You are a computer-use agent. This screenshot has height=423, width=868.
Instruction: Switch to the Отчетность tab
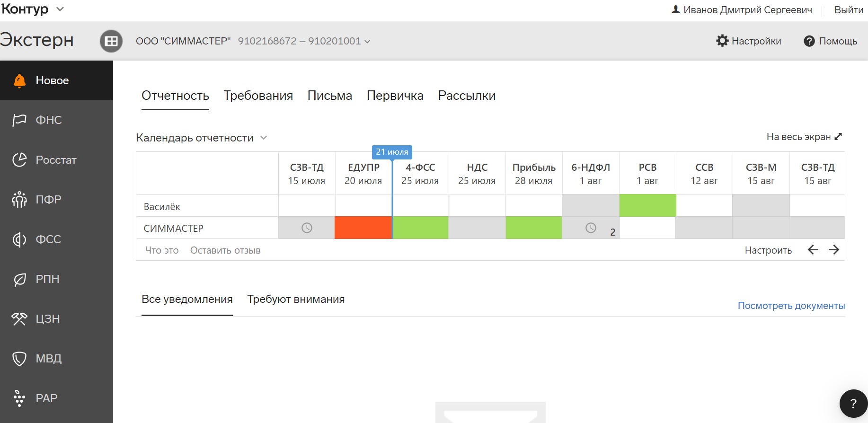pos(175,96)
